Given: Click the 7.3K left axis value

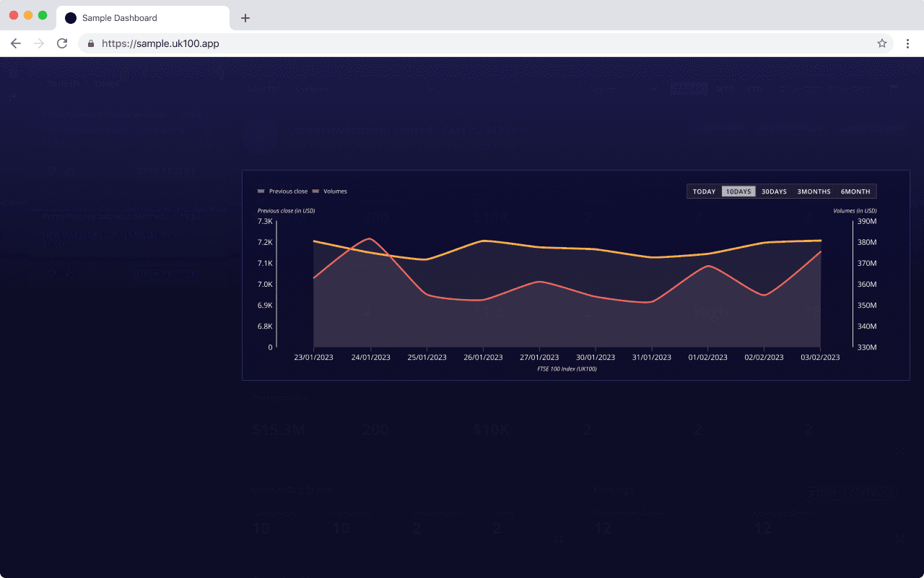Looking at the screenshot, I should tap(265, 221).
